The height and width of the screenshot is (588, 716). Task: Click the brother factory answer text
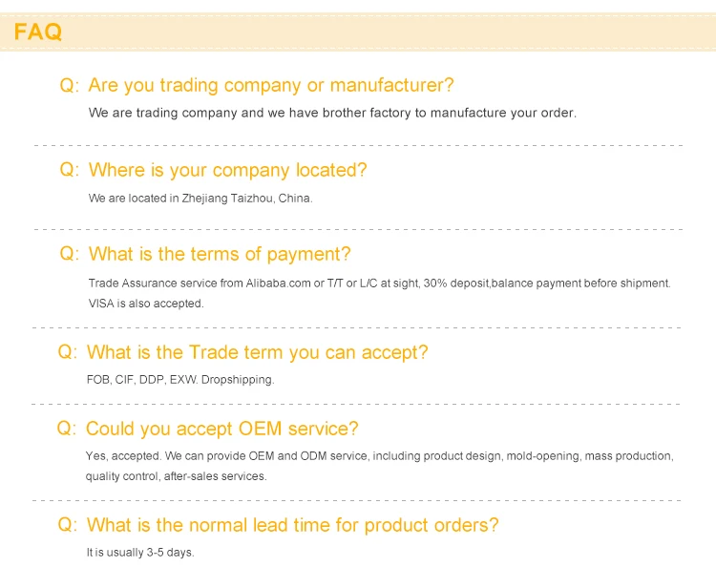[x=332, y=113]
